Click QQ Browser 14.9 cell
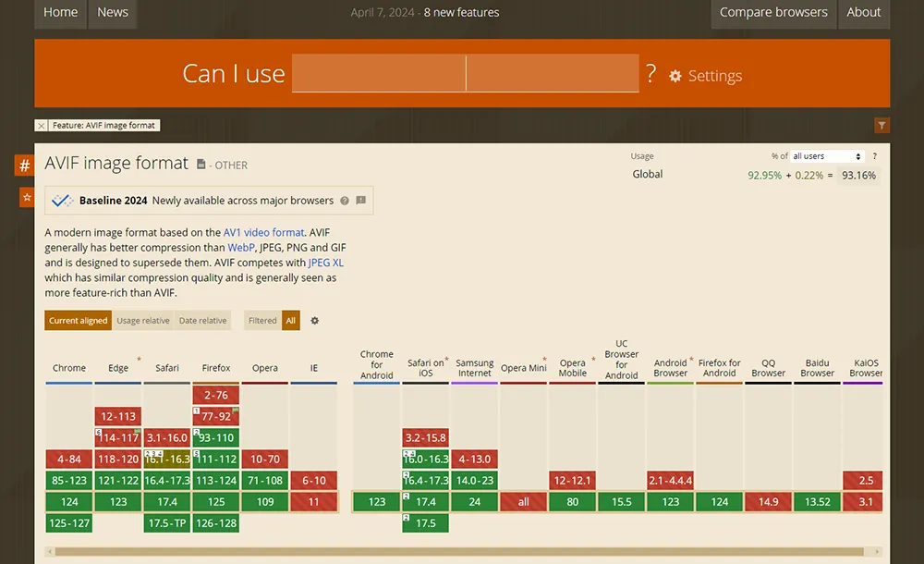The height and width of the screenshot is (564, 924). (x=768, y=502)
